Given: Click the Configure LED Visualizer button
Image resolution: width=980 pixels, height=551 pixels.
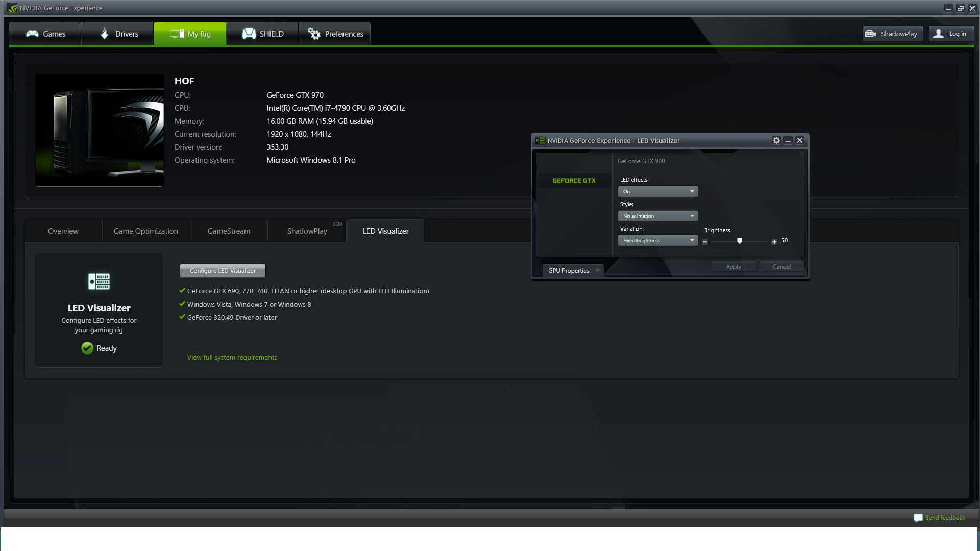Looking at the screenshot, I should (223, 271).
